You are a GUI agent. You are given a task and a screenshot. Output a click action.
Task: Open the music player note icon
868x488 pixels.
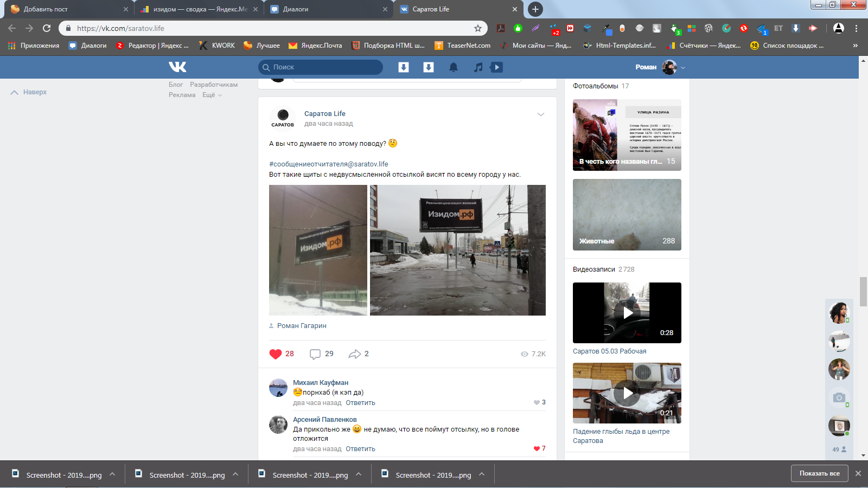[x=478, y=67]
